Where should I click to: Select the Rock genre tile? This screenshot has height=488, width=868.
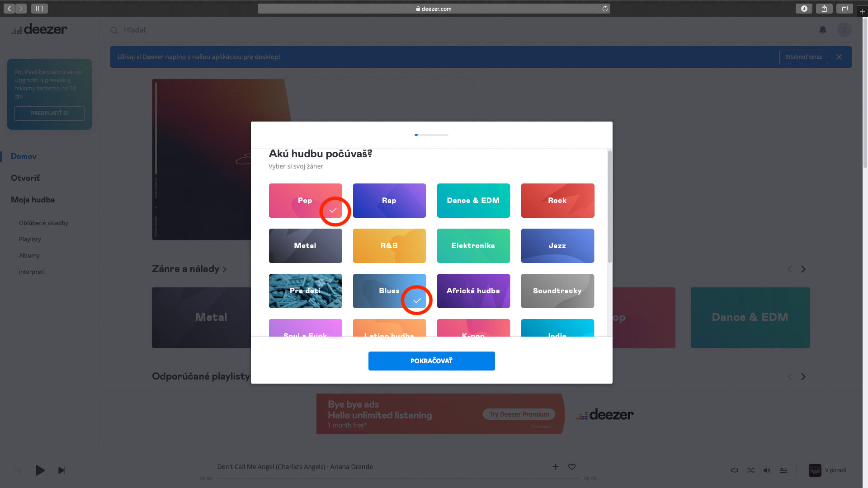coord(557,201)
